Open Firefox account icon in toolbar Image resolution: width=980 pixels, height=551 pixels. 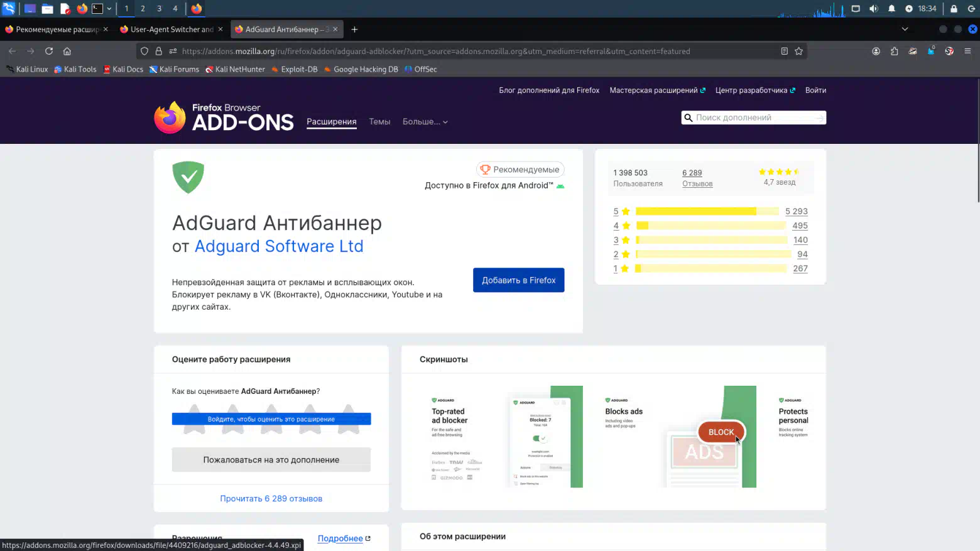point(876,51)
